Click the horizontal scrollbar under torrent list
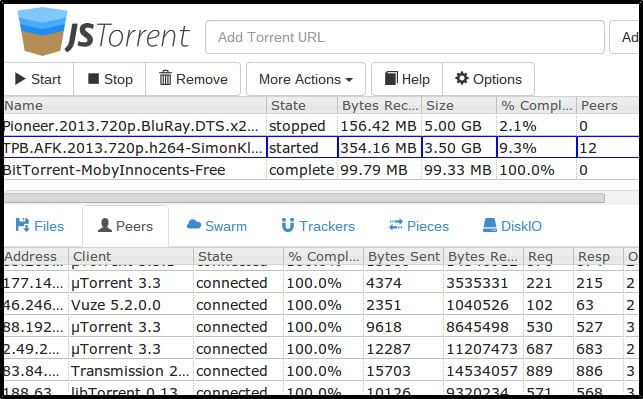643x399 pixels. click(304, 198)
